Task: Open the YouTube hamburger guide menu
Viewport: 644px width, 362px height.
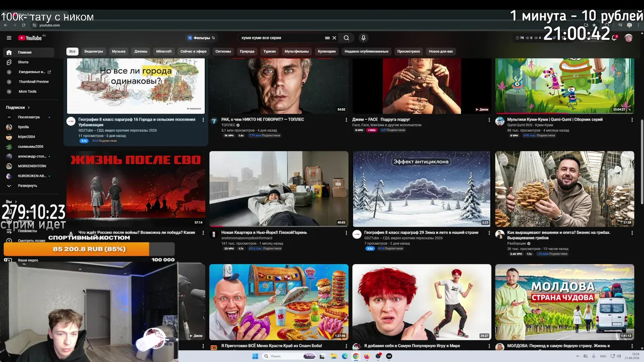Action: (x=9, y=38)
